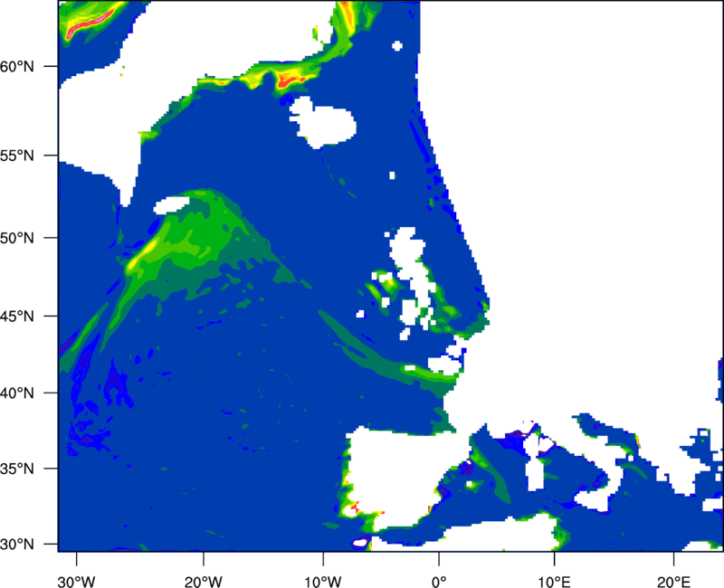Click the 55°N latitude label
The height and width of the screenshot is (588, 724).
(17, 156)
